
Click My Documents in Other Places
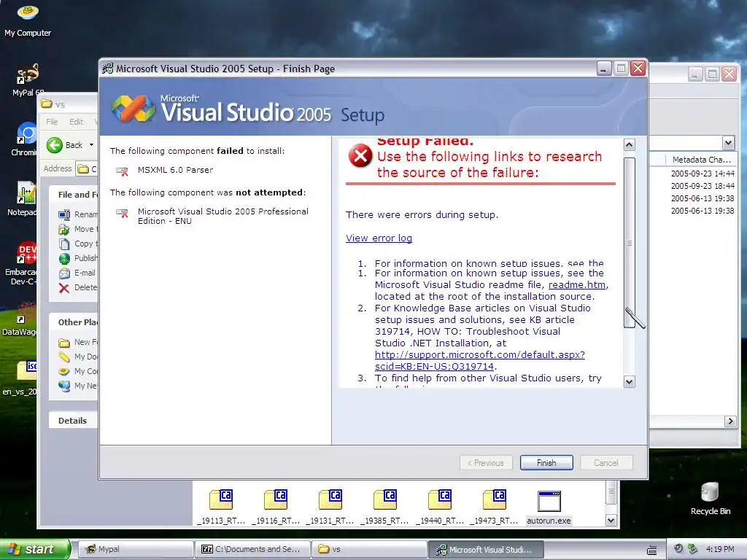tap(79, 357)
